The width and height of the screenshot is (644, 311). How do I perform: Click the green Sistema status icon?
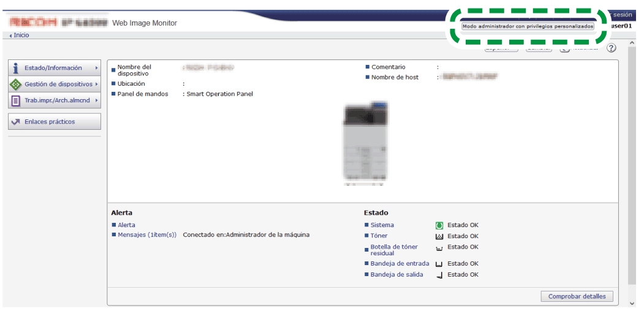coord(439,225)
